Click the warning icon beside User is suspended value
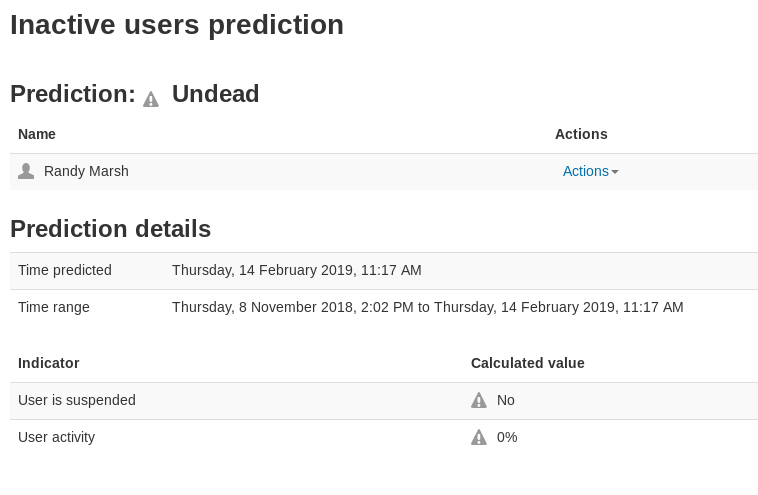Viewport: 758px width, 495px height. [x=479, y=400]
